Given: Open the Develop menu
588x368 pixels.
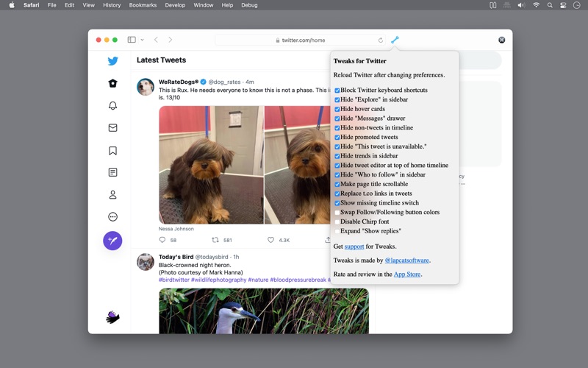Looking at the screenshot, I should tap(175, 5).
